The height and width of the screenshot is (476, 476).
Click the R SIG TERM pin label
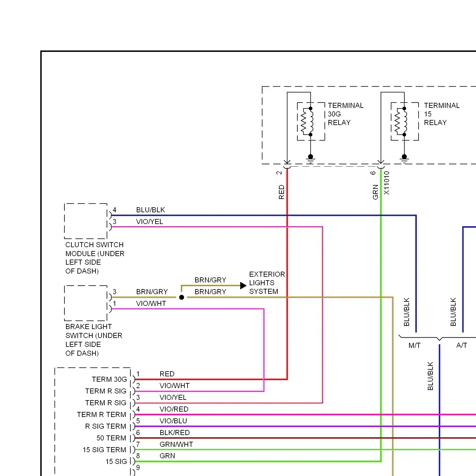tap(106, 426)
